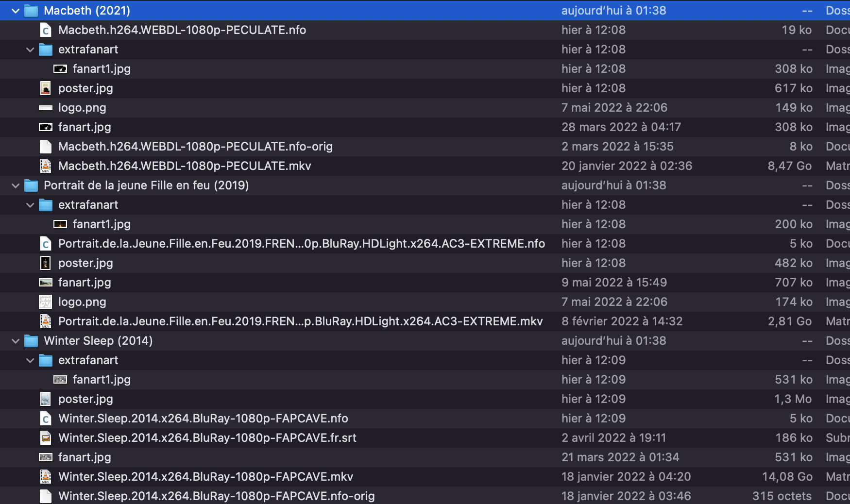
Task: Click poster.jpg icon sized 482 ko
Action: point(46,263)
